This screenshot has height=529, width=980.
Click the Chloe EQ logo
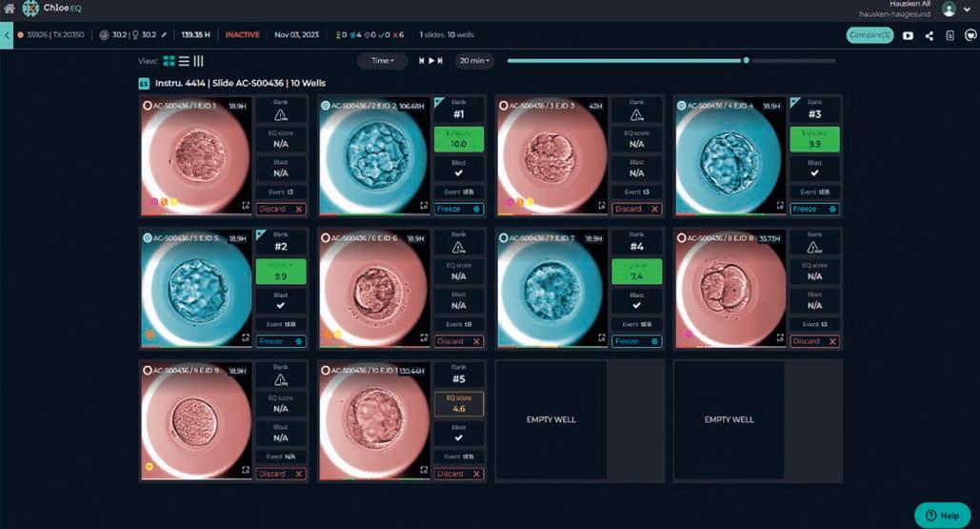[x=51, y=9]
